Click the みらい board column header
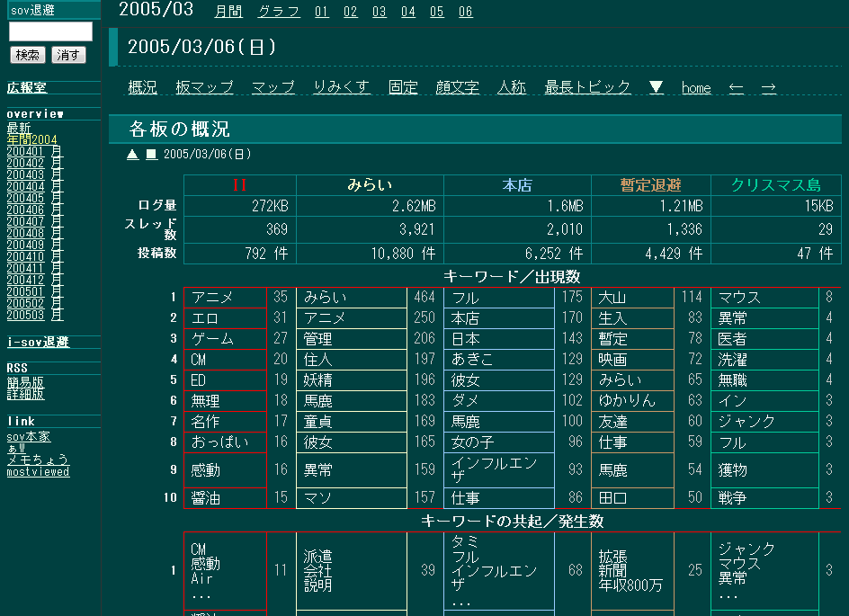849x616 pixels. [370, 185]
